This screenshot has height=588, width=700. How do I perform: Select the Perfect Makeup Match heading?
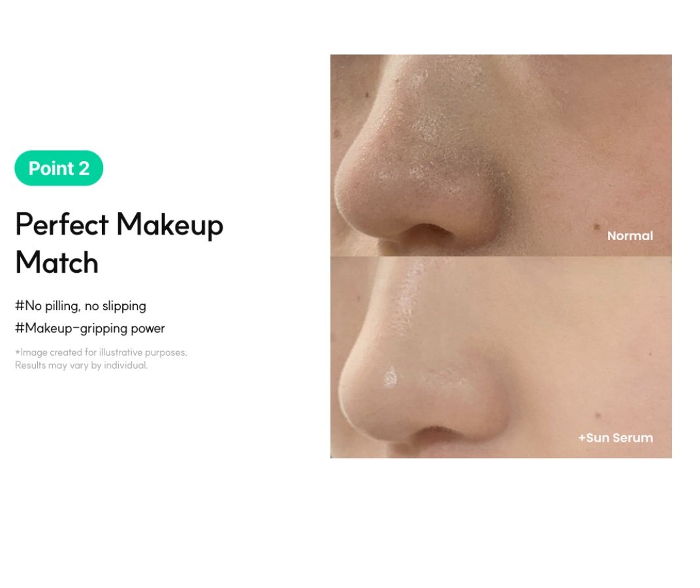tap(119, 243)
